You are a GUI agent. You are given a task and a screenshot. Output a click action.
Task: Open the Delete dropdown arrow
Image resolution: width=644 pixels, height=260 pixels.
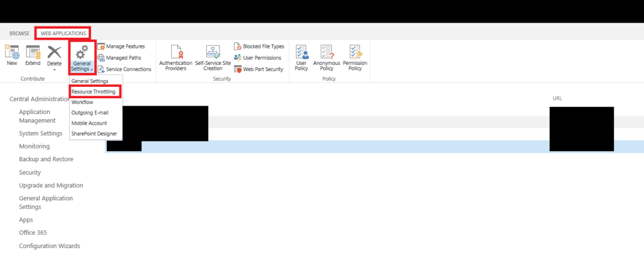tap(54, 69)
